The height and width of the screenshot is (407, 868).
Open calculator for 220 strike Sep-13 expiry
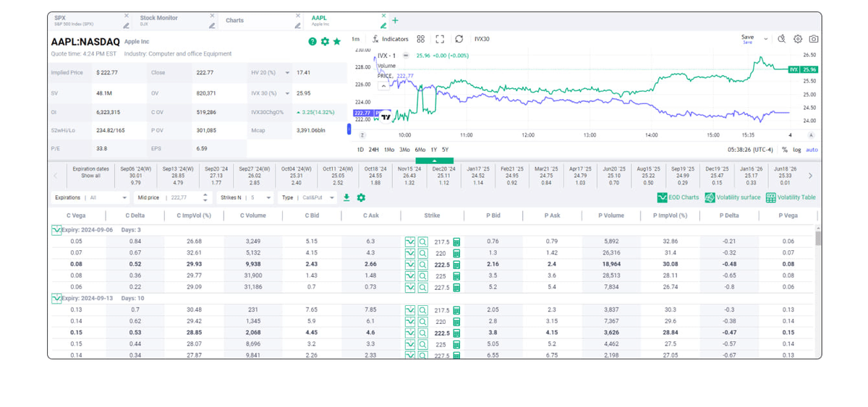coord(456,322)
